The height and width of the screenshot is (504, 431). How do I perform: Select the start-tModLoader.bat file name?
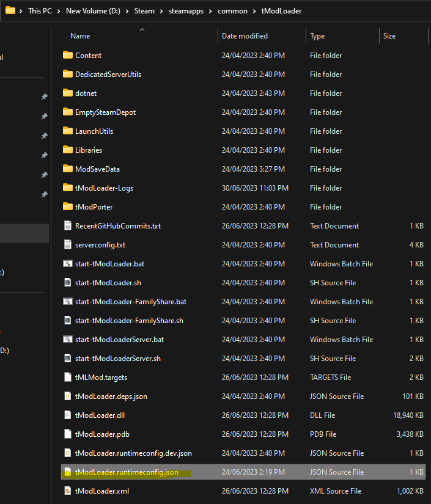tap(109, 263)
